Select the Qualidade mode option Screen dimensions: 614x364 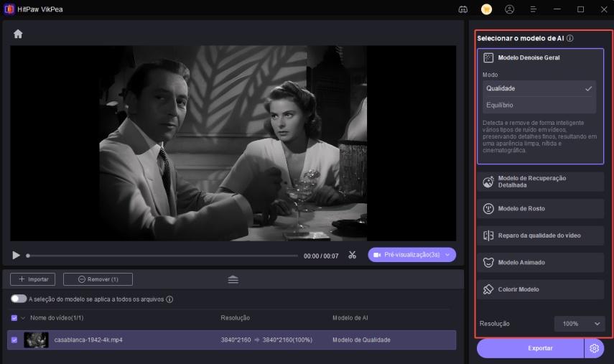(539, 88)
